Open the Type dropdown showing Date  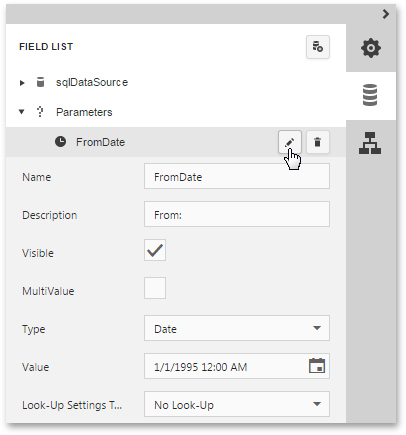click(x=237, y=328)
